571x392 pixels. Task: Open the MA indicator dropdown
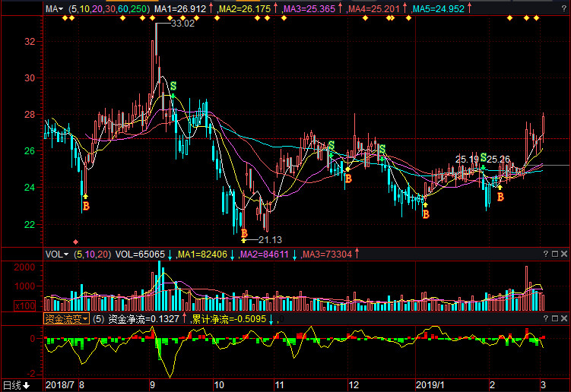point(54,8)
